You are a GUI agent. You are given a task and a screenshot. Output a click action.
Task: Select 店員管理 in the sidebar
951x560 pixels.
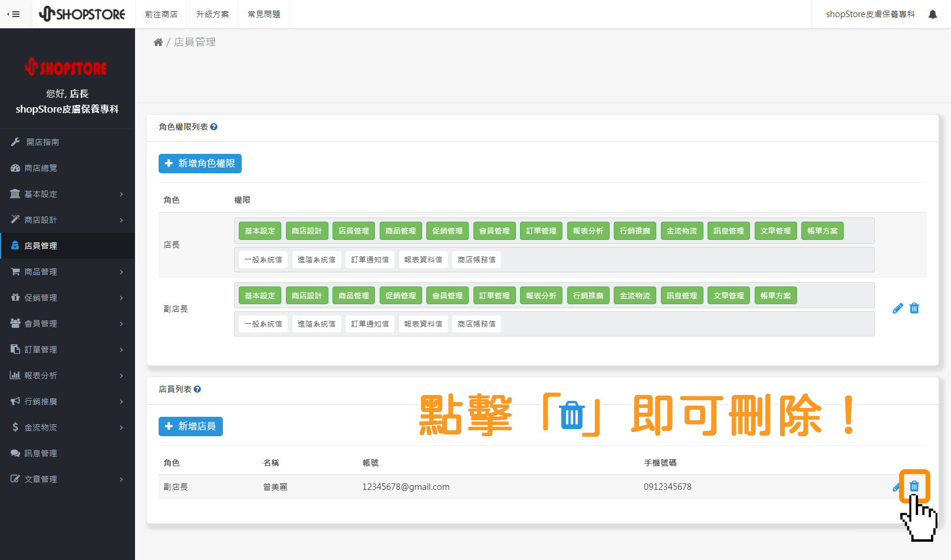(67, 246)
